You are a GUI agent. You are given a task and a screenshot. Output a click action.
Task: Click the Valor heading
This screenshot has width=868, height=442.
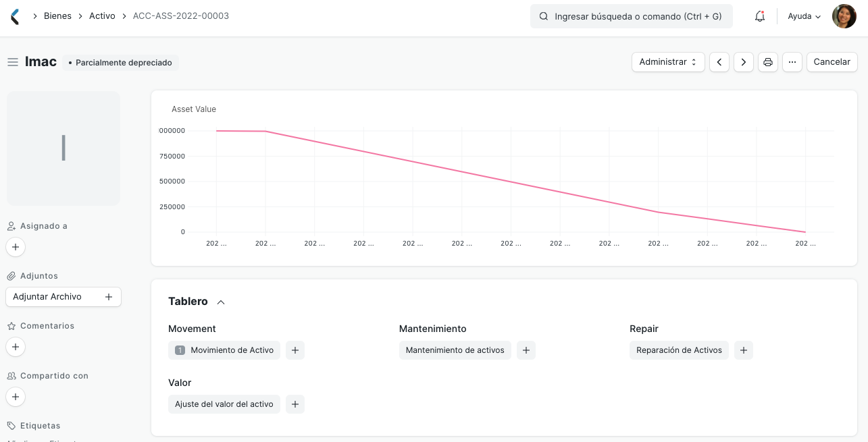click(x=180, y=383)
